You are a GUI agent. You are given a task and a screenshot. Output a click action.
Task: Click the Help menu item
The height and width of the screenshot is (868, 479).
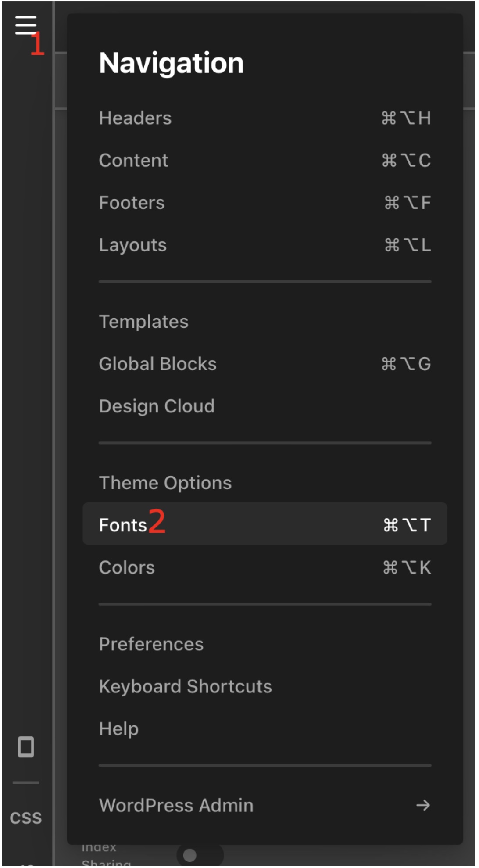[x=265, y=729]
